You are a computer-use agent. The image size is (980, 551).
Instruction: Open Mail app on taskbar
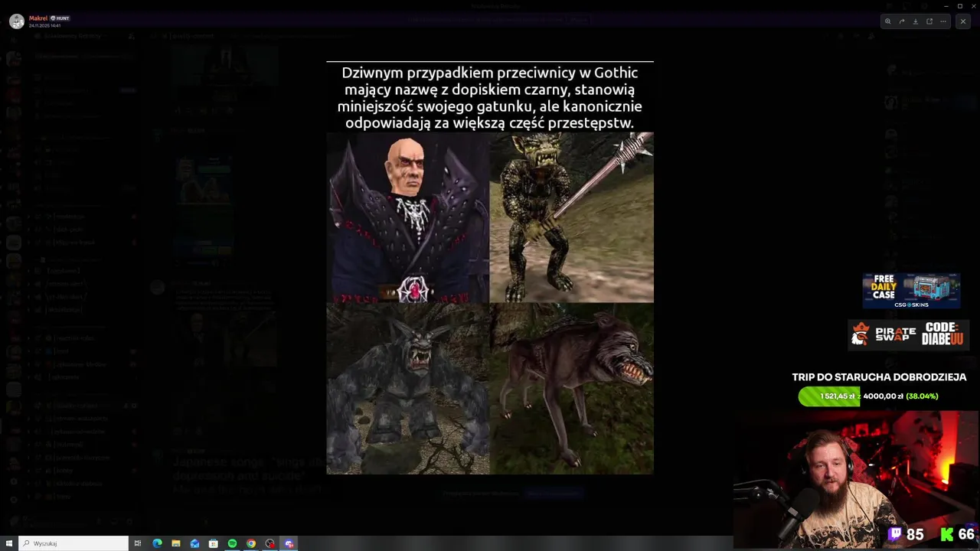pyautogui.click(x=194, y=543)
